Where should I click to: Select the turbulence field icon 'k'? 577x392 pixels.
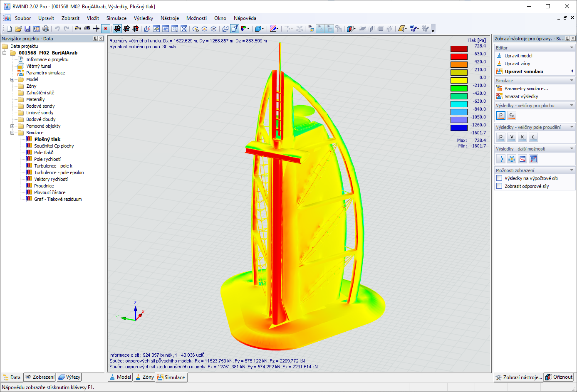(522, 137)
